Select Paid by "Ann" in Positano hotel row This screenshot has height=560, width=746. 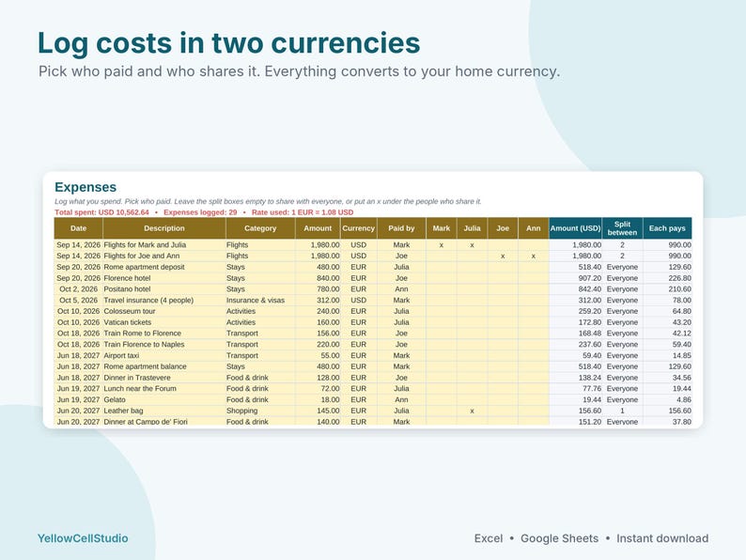click(x=401, y=289)
